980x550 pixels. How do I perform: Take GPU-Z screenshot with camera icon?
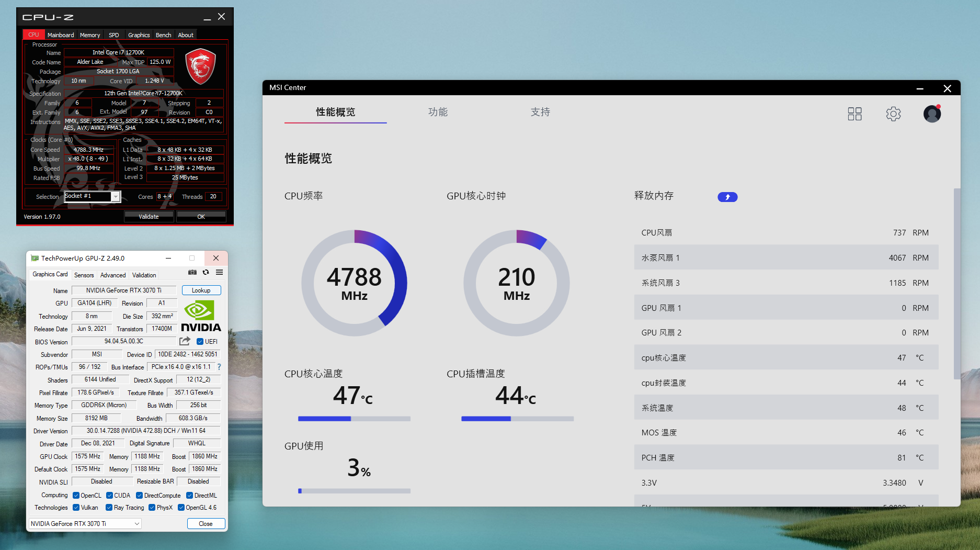[x=192, y=272]
